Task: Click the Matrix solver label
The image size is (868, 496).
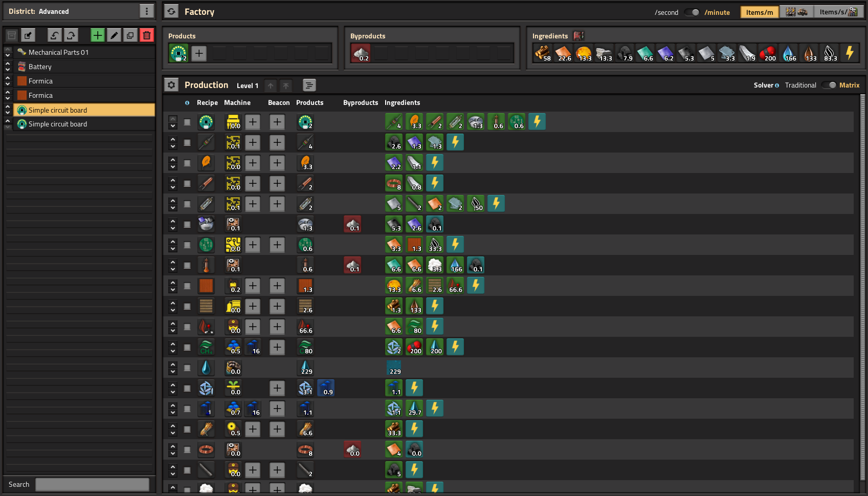Action: [x=849, y=85]
